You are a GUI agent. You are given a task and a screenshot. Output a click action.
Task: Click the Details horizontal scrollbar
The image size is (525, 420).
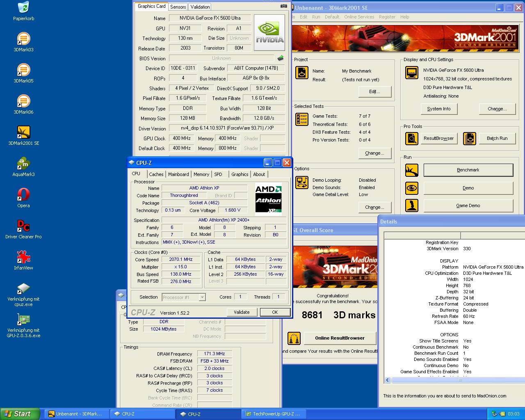tap(460, 380)
